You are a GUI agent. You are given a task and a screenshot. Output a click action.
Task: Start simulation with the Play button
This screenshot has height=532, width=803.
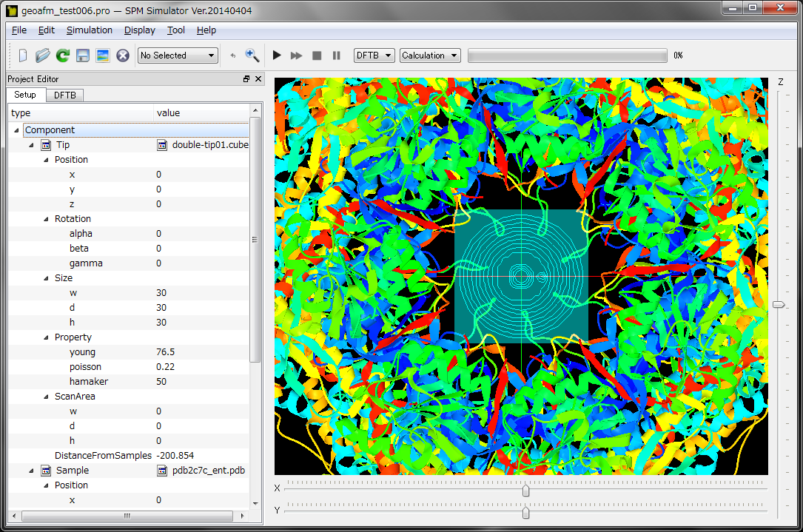click(278, 55)
